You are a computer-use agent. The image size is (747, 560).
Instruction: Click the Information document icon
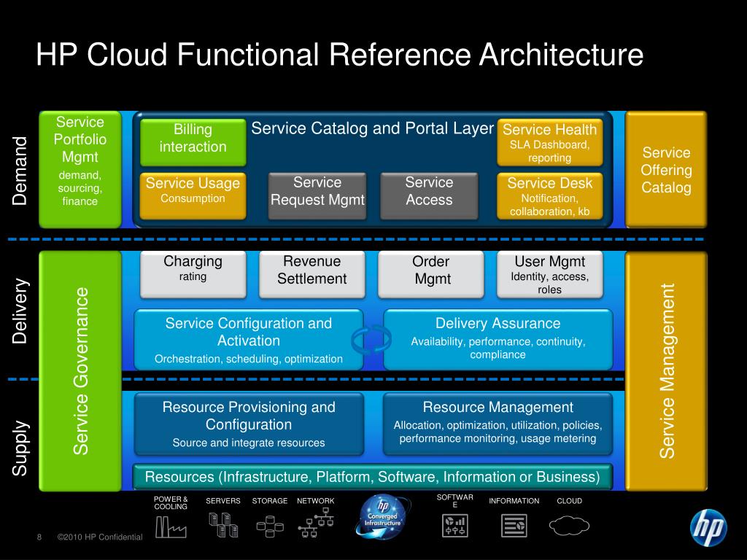(514, 526)
